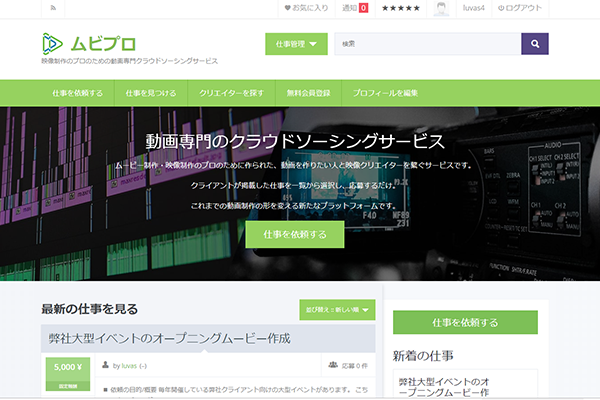Click the sidebar 仕事を依頼する button
Image resolution: width=600 pixels, height=400 pixels.
click(464, 323)
